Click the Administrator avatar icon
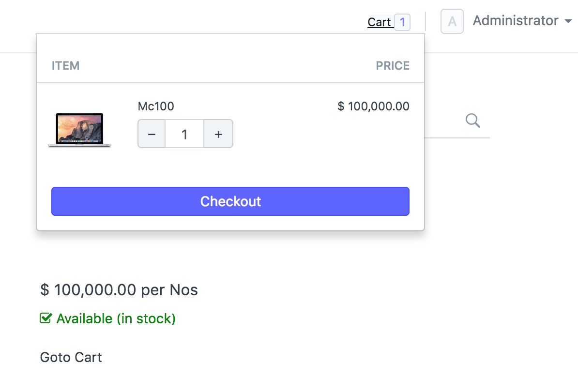This screenshot has height=392, width=578. [x=452, y=22]
